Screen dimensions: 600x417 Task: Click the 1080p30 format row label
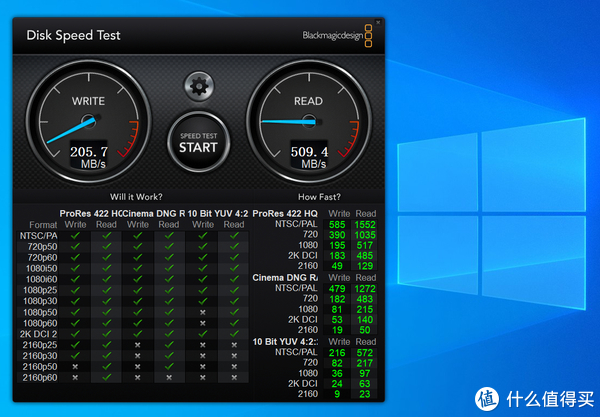pyautogui.click(x=40, y=301)
